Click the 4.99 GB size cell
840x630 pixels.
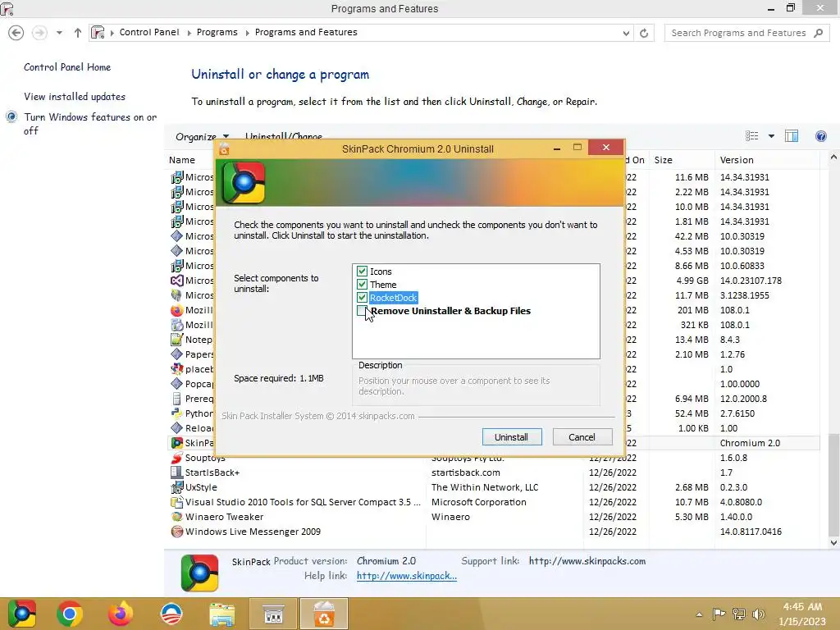point(692,281)
